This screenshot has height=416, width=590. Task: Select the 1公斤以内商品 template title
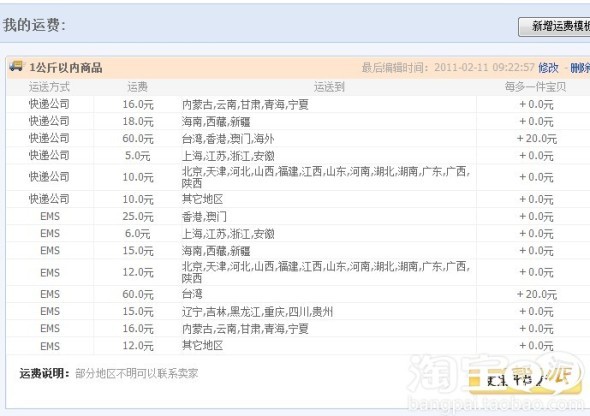tap(66, 68)
